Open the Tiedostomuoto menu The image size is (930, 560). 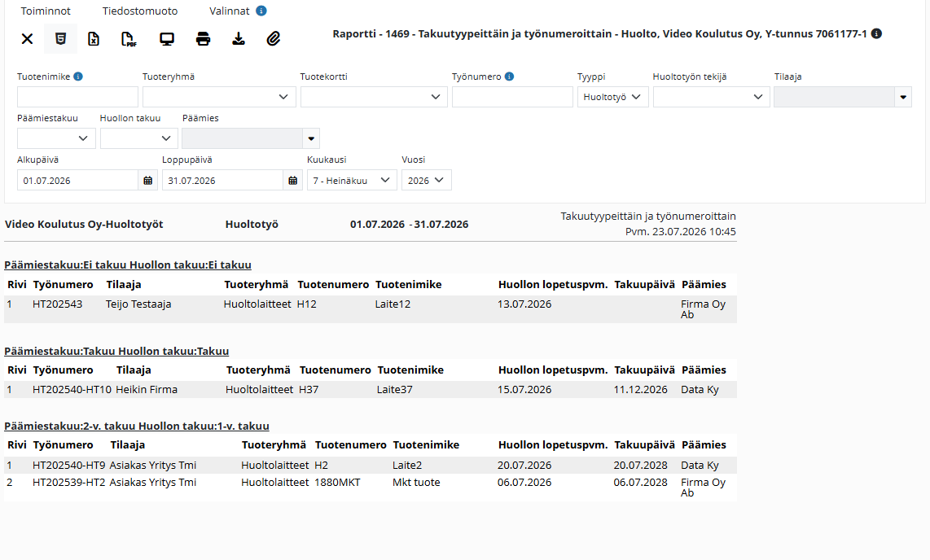140,11
